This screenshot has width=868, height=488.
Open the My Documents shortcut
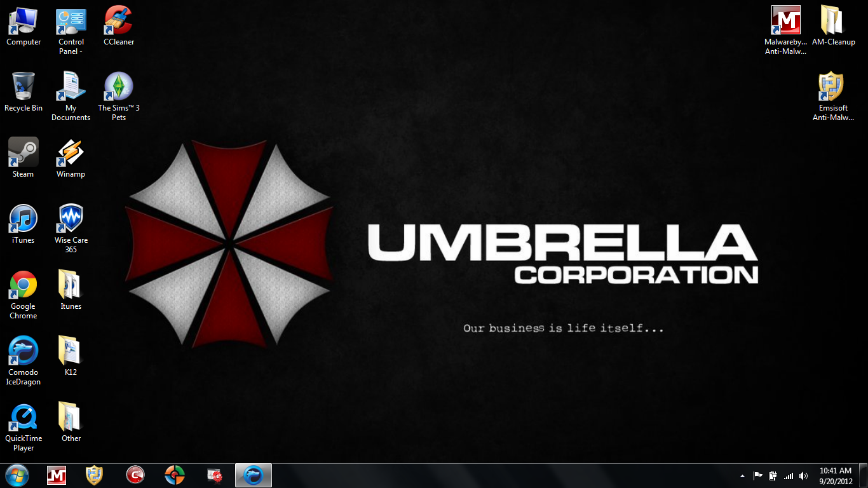tap(71, 97)
